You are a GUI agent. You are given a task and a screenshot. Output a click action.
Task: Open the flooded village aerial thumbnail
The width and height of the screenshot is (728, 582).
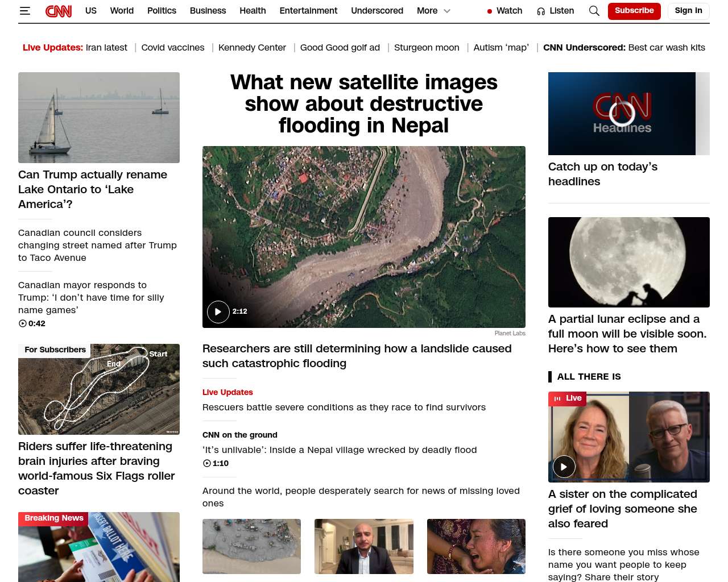click(251, 546)
